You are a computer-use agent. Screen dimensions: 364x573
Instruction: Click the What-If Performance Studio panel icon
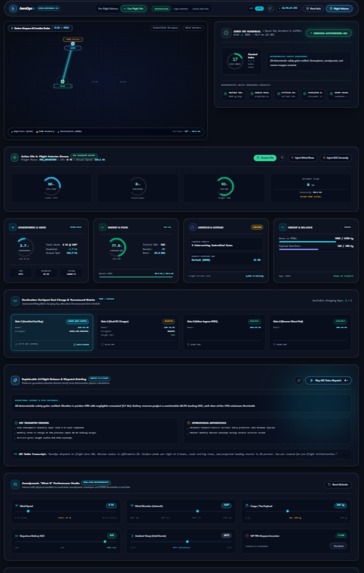(x=15, y=484)
